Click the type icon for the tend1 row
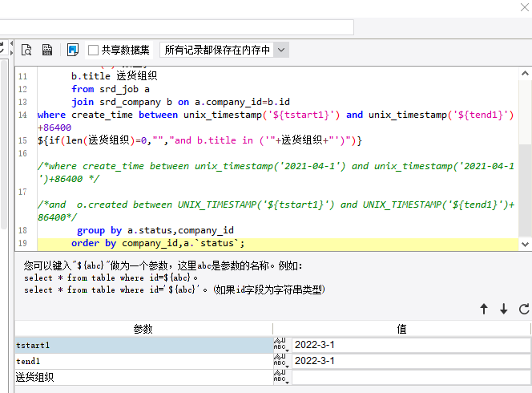 click(280, 361)
